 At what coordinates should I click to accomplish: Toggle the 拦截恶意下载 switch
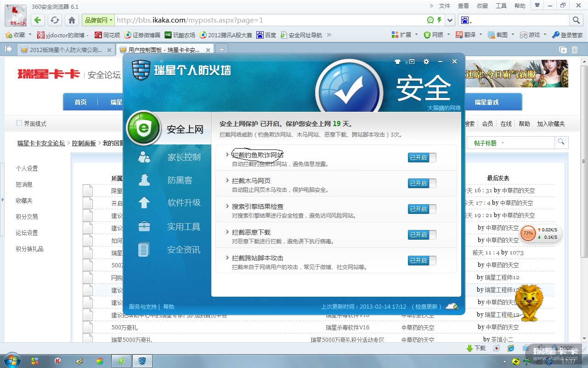422,235
